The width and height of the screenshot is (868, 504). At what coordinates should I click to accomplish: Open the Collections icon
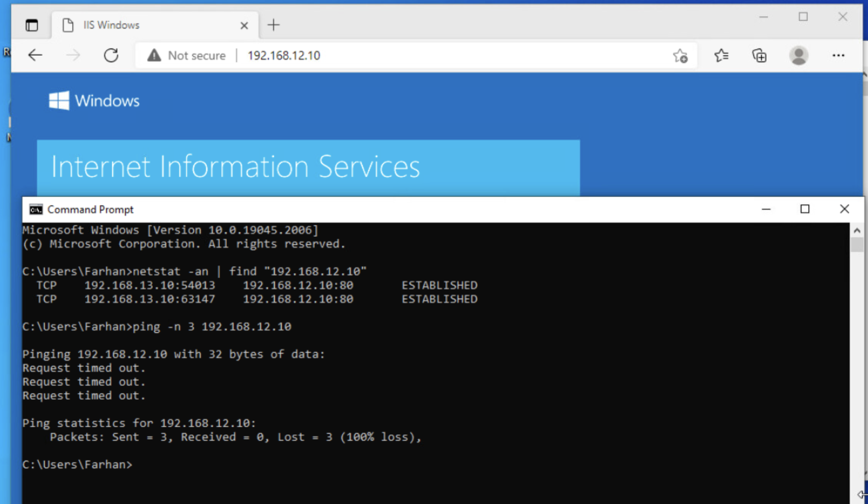759,56
